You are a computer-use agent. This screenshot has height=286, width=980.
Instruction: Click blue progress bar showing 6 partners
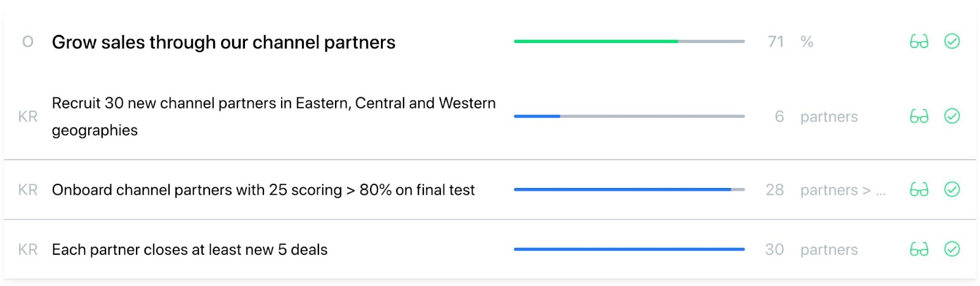pos(629,116)
